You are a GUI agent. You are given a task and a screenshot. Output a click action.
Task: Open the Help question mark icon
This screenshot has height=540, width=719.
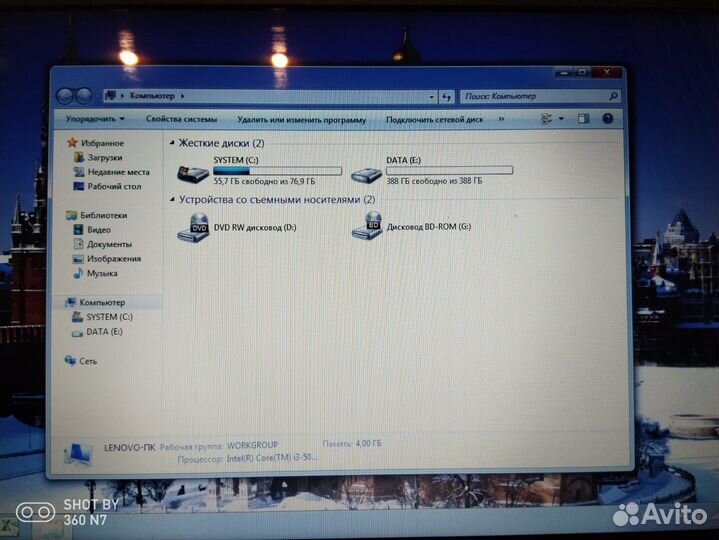point(608,119)
